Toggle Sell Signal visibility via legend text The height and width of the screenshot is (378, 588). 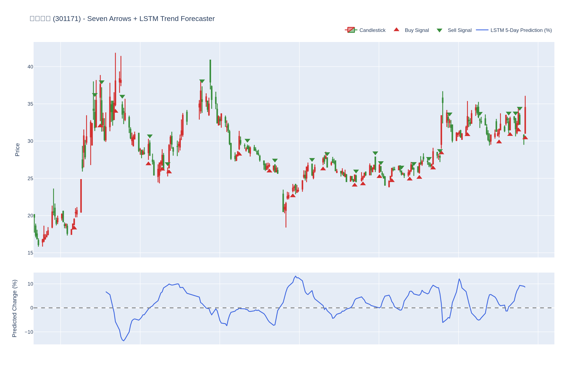[459, 30]
